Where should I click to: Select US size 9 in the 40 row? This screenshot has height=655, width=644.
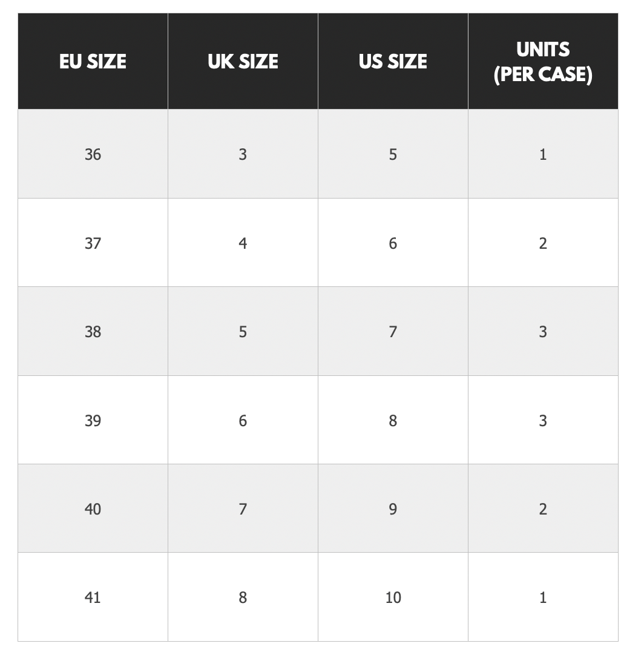(x=393, y=509)
